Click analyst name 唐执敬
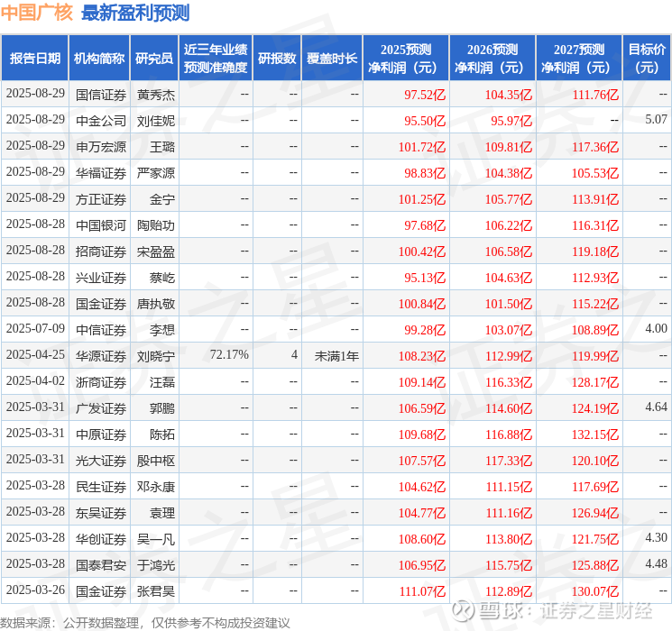This screenshot has width=672, height=631. [155, 304]
